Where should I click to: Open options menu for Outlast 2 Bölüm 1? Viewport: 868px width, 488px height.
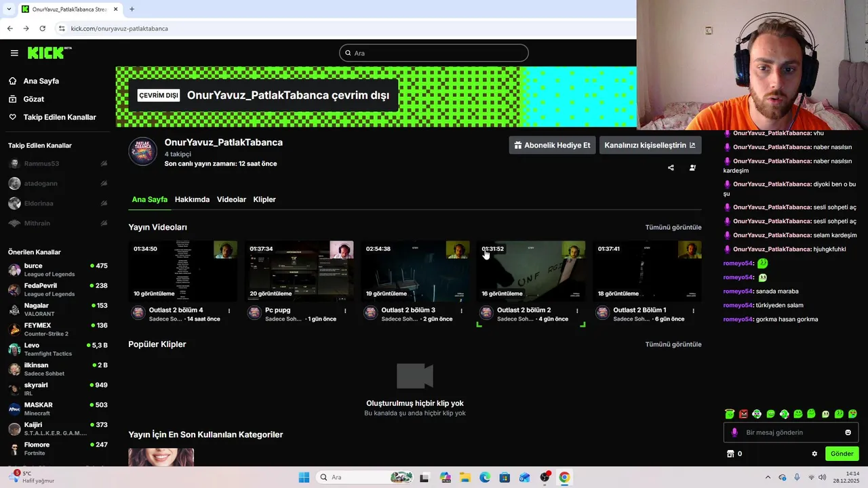(x=693, y=310)
